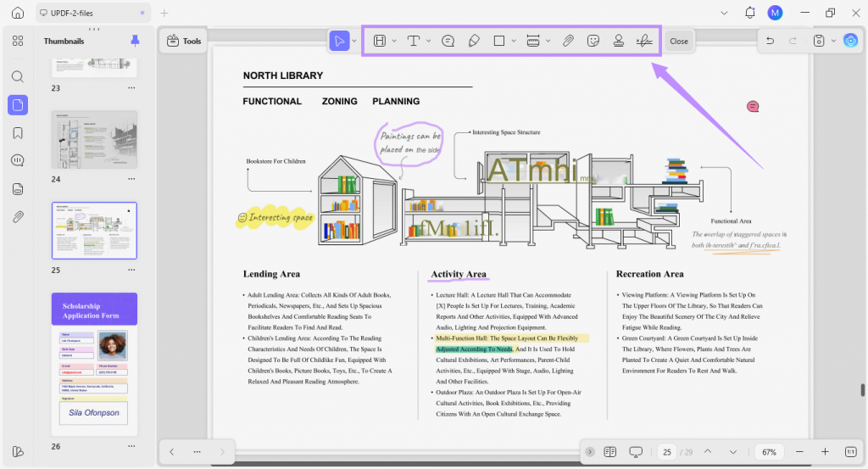The height and width of the screenshot is (469, 868).
Task: Open the Attachments panel in sidebar
Action: click(x=18, y=216)
